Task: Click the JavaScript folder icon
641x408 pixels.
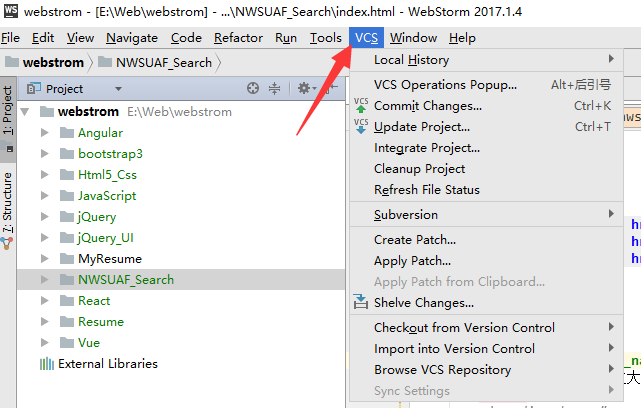Action: coord(67,195)
